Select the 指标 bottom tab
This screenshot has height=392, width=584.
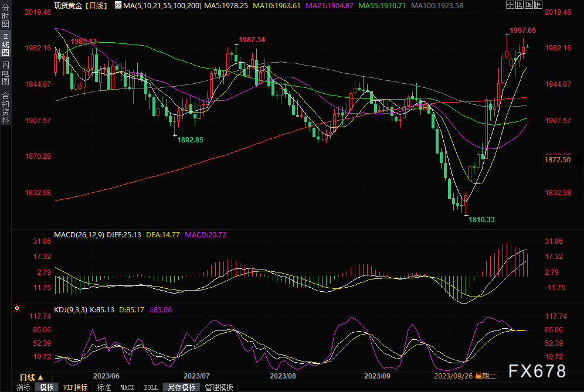pyautogui.click(x=23, y=387)
